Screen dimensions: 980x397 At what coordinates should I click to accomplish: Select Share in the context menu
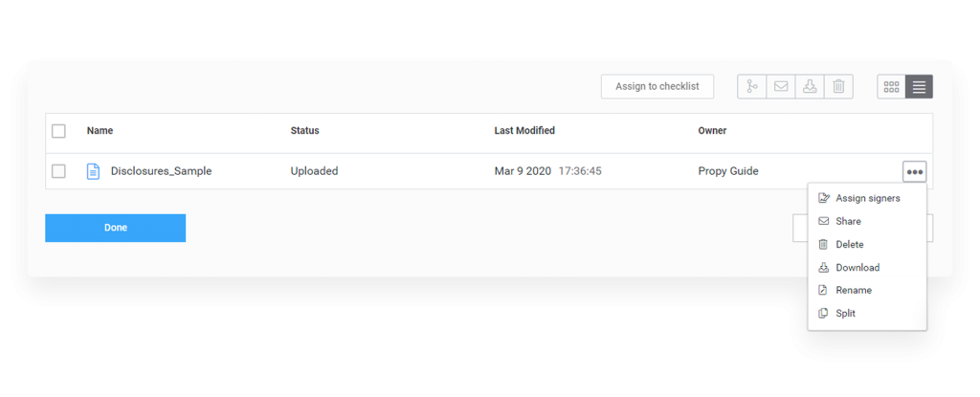(x=848, y=221)
